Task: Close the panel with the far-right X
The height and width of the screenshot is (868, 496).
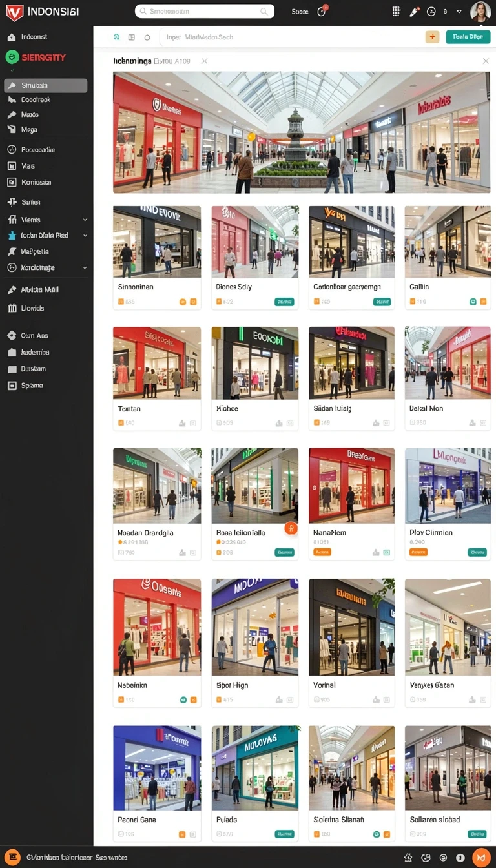Action: pyautogui.click(x=486, y=61)
